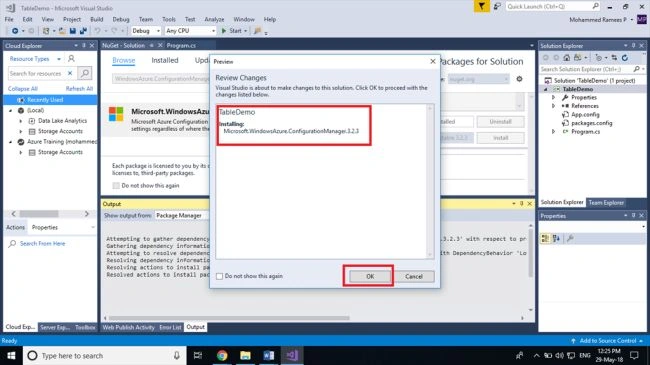The image size is (650, 365).
Task: Switch to the Team Explorer tab
Action: click(x=606, y=202)
